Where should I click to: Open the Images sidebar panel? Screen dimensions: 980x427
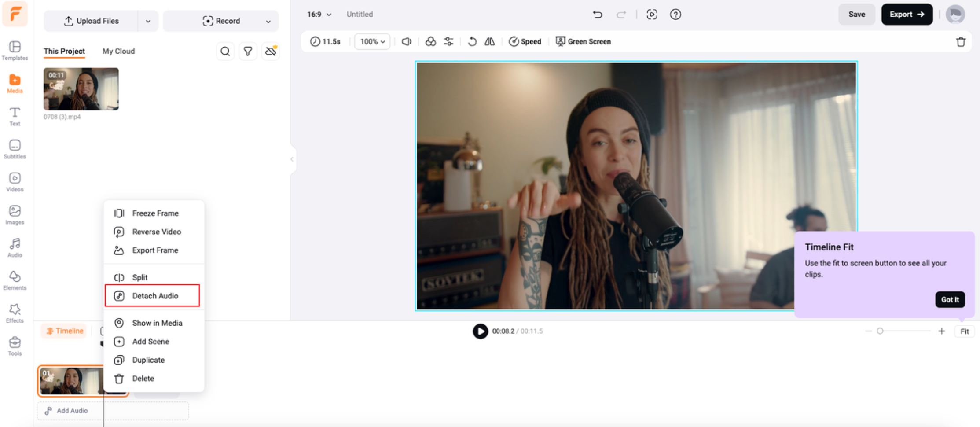click(15, 215)
